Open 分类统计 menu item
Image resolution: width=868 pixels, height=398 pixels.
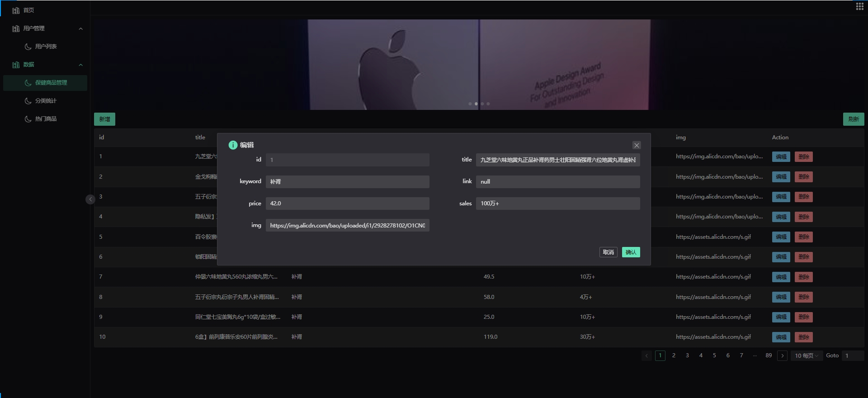(45, 101)
